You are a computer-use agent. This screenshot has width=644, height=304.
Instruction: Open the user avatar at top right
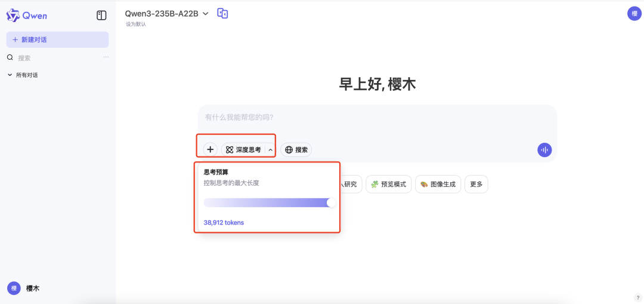pyautogui.click(x=634, y=14)
